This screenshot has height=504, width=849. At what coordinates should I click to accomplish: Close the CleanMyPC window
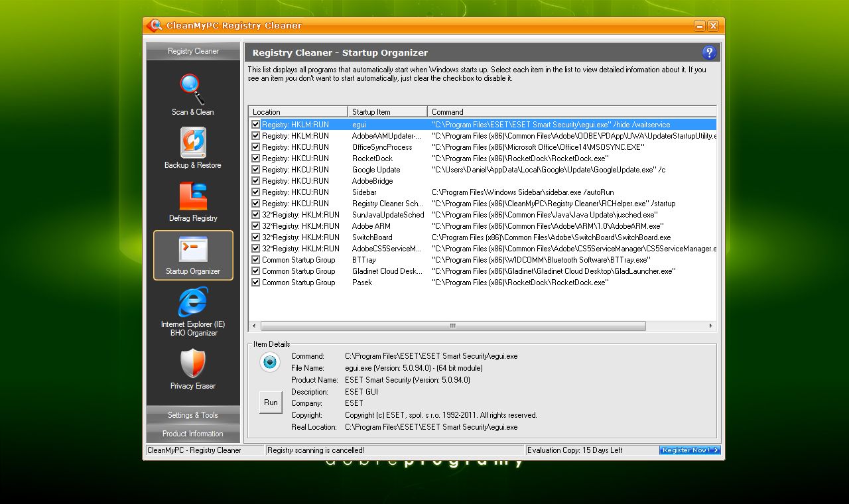(713, 26)
